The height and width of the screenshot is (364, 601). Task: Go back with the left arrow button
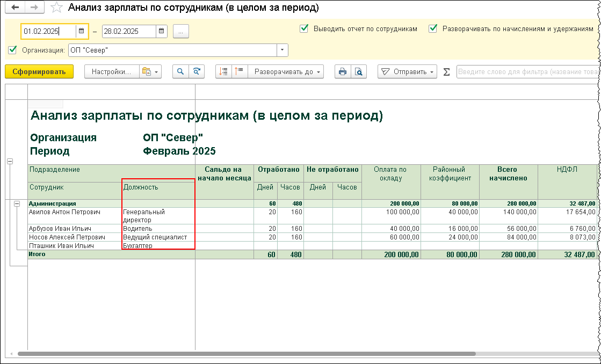pos(15,8)
